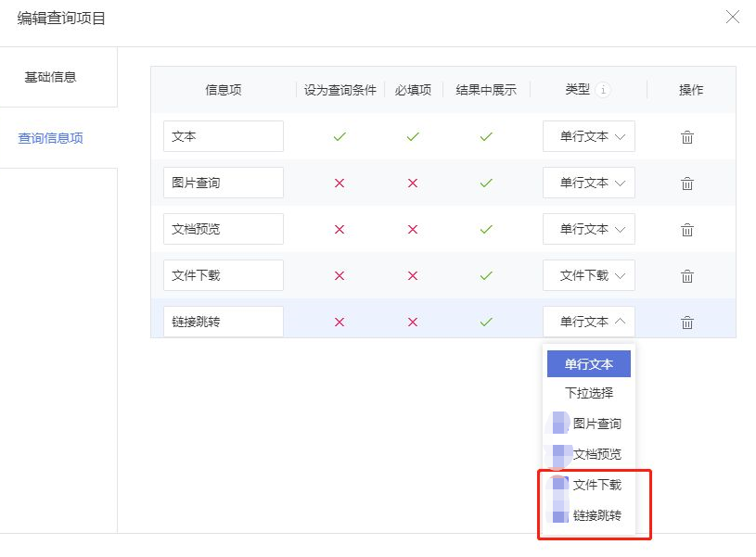Toggle 必填项 for the 图片查询 row
Image resolution: width=756 pixels, height=557 pixels.
413,184
